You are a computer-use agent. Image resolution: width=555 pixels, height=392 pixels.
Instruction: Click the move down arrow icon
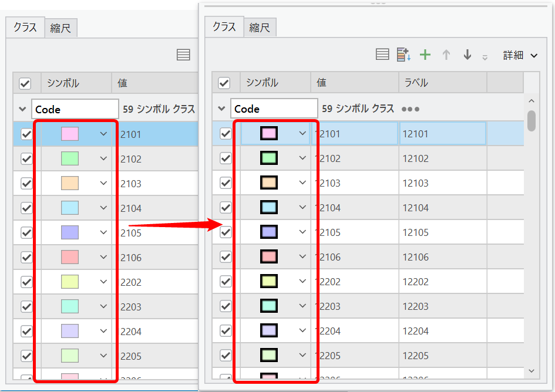[467, 55]
